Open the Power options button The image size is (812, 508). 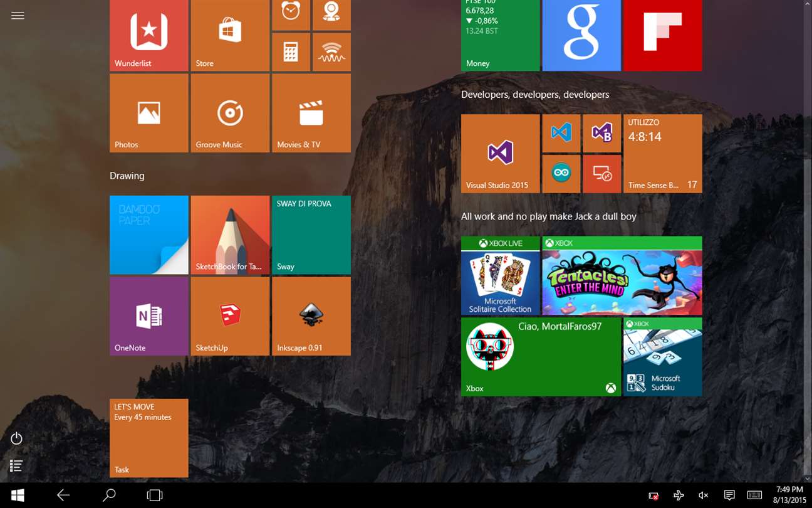click(x=17, y=438)
